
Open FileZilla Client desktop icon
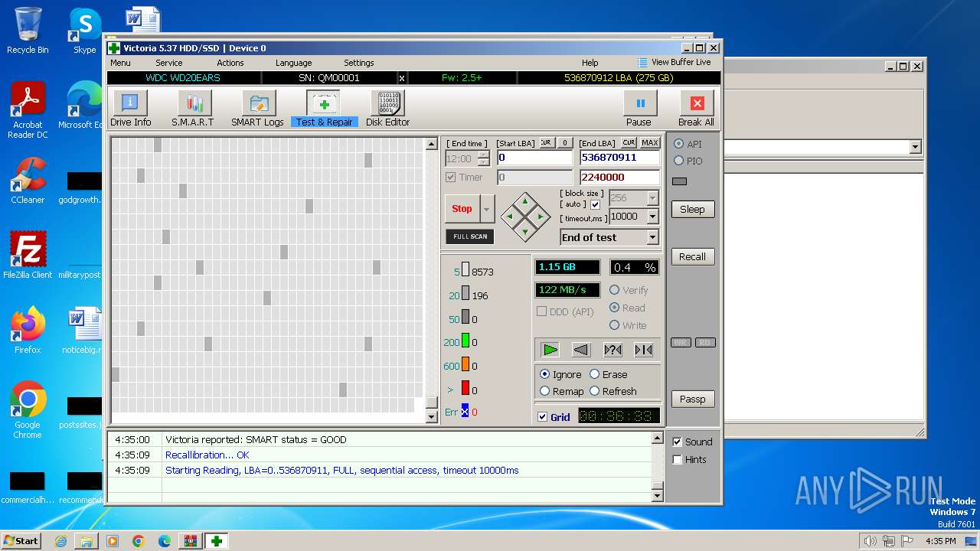click(28, 255)
